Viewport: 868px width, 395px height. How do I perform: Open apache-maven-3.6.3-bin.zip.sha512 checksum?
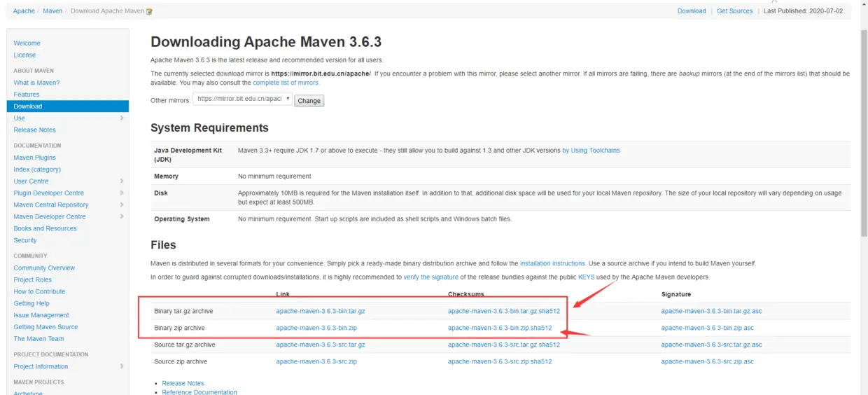(500, 328)
